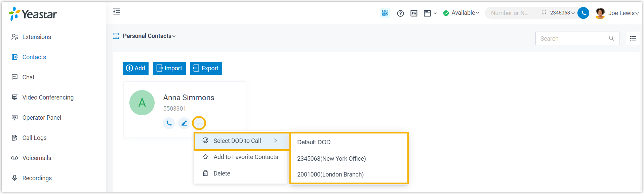Image resolution: width=644 pixels, height=194 pixels.
Task: Open Recordings in the sidebar
Action: [x=37, y=178]
